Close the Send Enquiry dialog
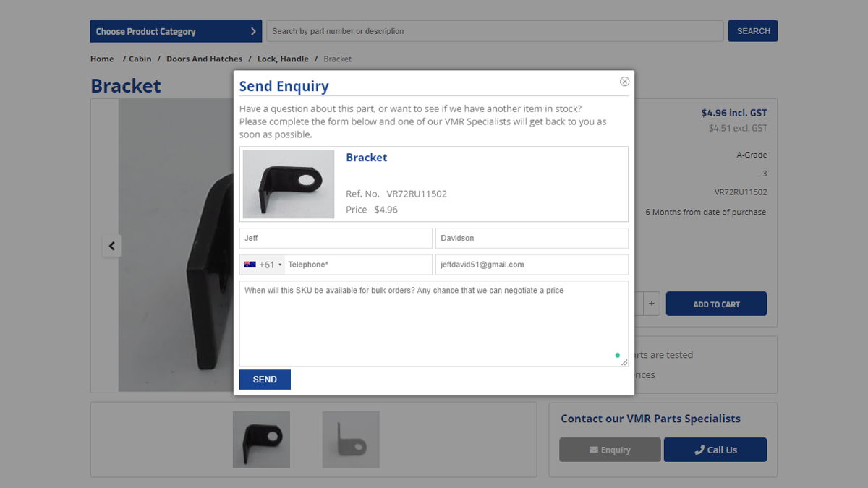 [x=624, y=82]
